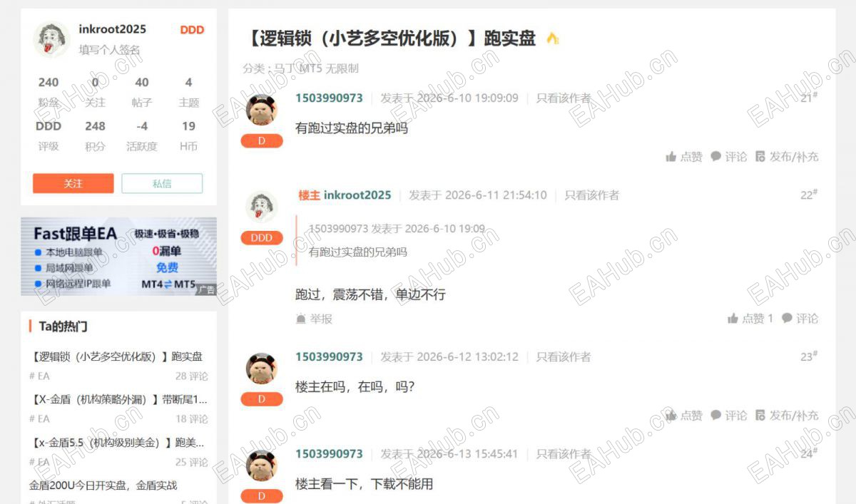
Task: Like post 22 via its 点赞 1 thumbs-up icon
Action: coord(733,319)
